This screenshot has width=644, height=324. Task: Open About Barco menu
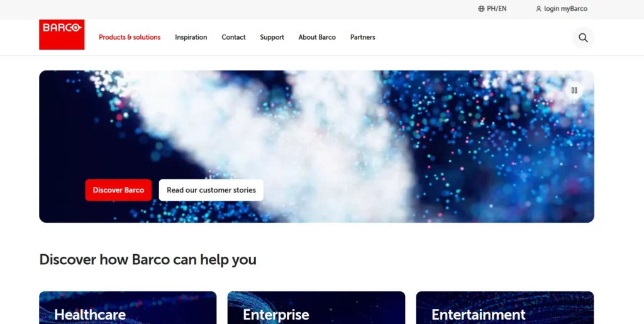pos(317,37)
